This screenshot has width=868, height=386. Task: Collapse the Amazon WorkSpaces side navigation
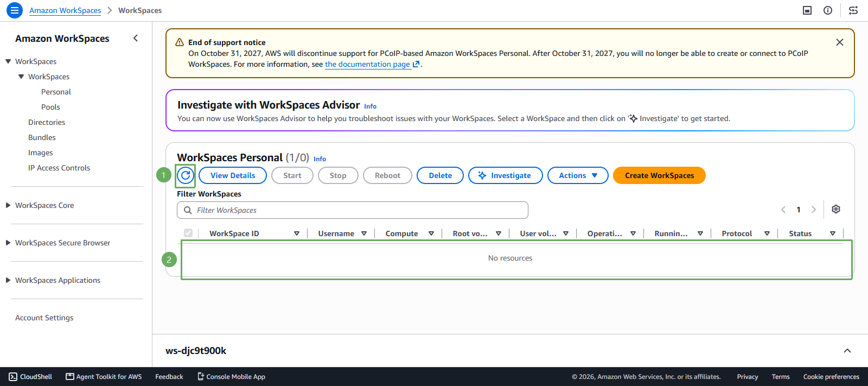click(x=136, y=38)
